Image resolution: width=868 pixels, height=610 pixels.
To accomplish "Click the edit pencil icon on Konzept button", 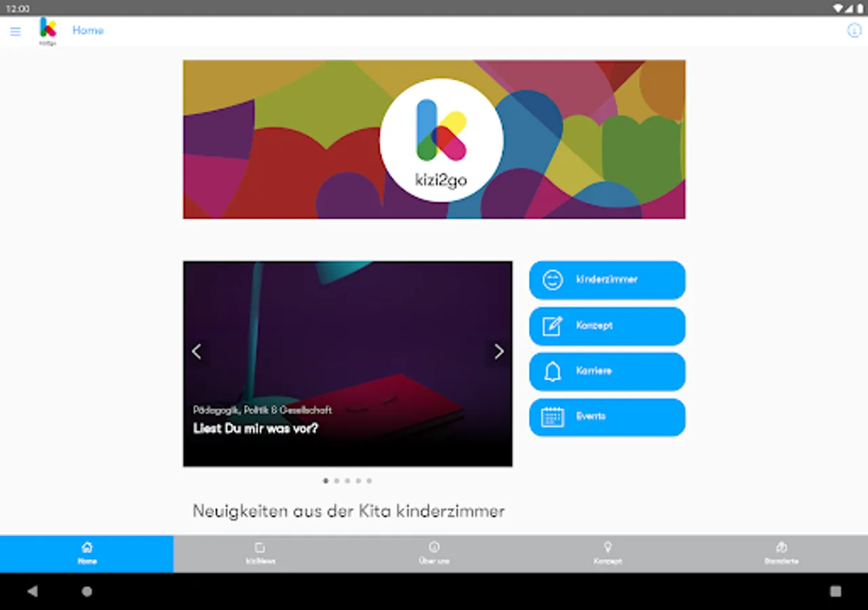I will (x=553, y=326).
